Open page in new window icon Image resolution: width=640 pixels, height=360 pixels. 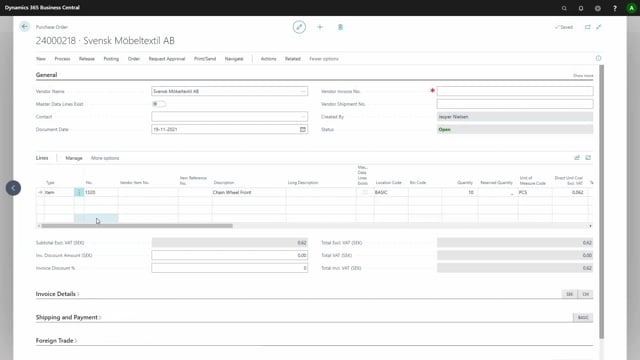[587, 27]
